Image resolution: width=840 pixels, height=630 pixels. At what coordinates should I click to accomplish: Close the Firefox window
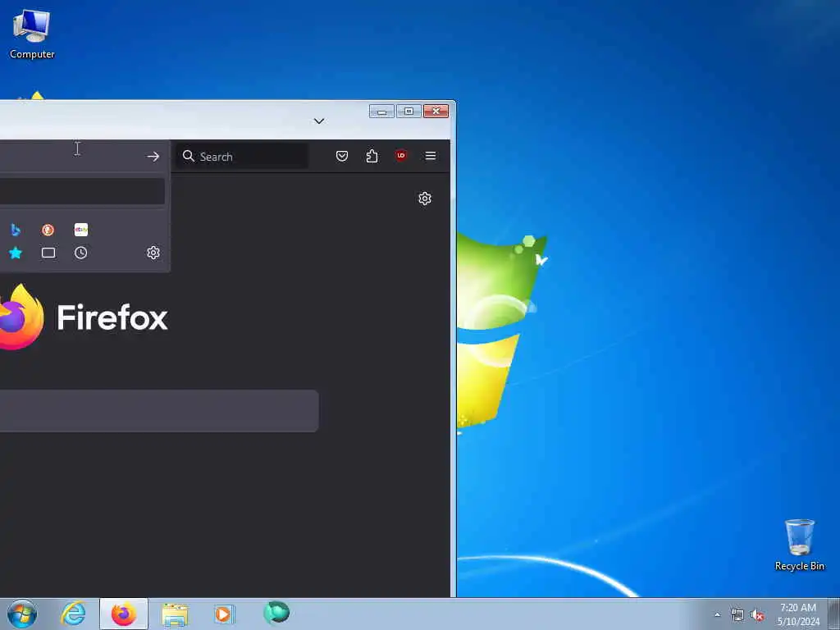pos(436,112)
